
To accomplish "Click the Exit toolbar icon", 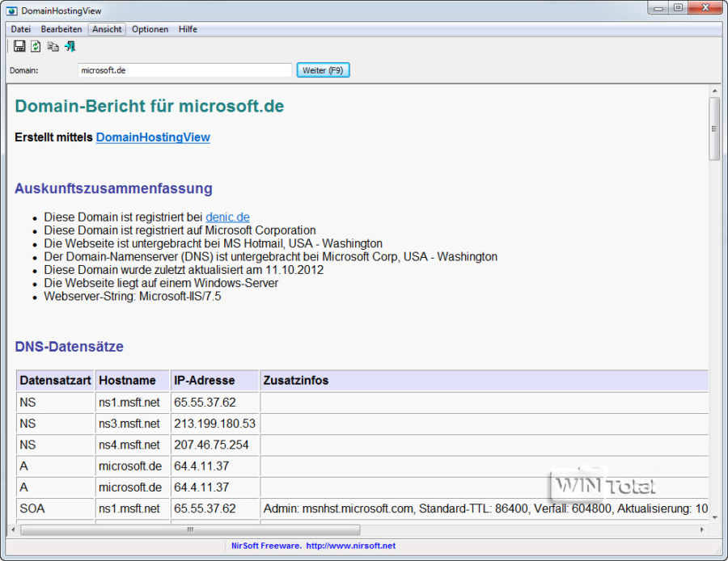I will click(x=70, y=46).
